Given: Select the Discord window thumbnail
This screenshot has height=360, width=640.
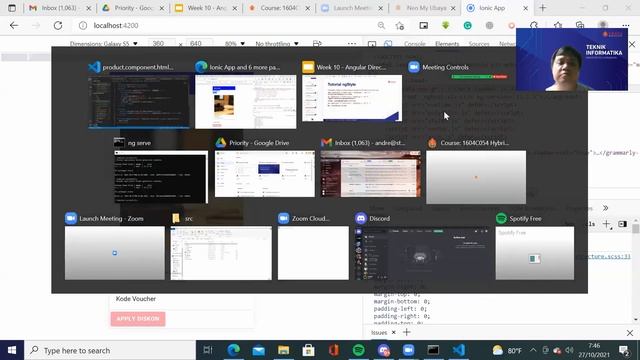Looking at the screenshot, I should coord(422,253).
